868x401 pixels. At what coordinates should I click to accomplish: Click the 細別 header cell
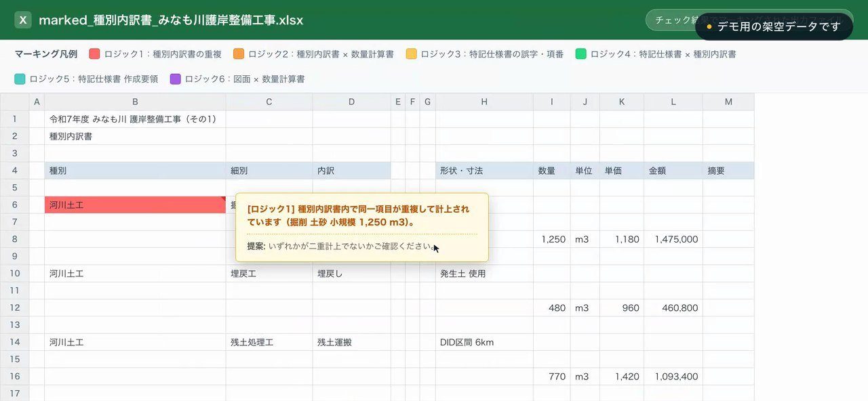(269, 171)
